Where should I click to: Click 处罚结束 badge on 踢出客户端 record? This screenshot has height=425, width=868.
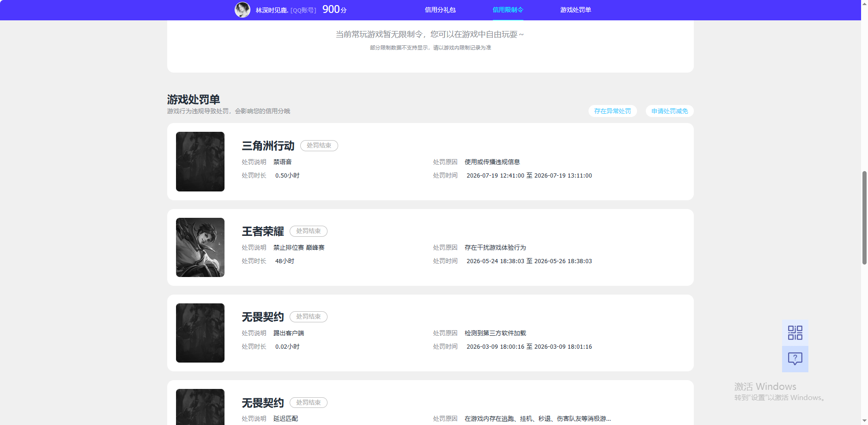309,317
